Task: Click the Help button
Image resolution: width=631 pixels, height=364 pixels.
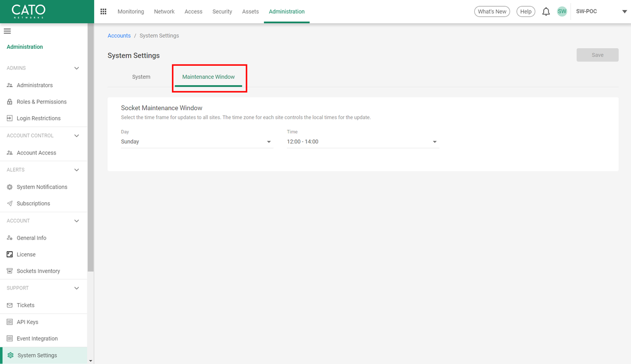Action: click(x=526, y=12)
